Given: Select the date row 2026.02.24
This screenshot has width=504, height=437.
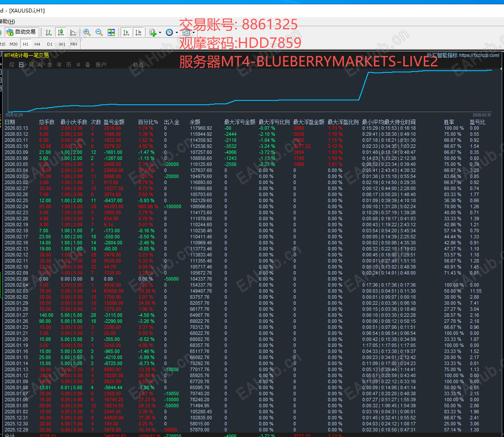Looking at the screenshot, I should click(16, 206).
